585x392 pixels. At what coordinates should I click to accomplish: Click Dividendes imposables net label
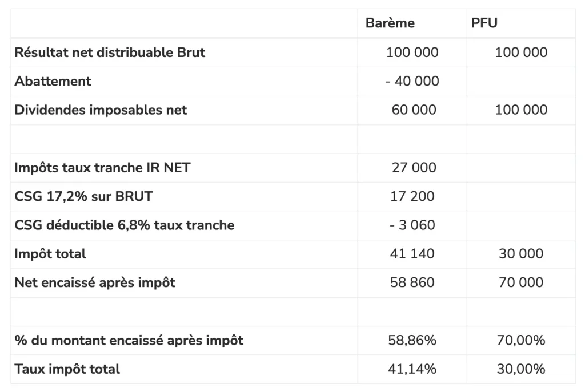tap(101, 110)
